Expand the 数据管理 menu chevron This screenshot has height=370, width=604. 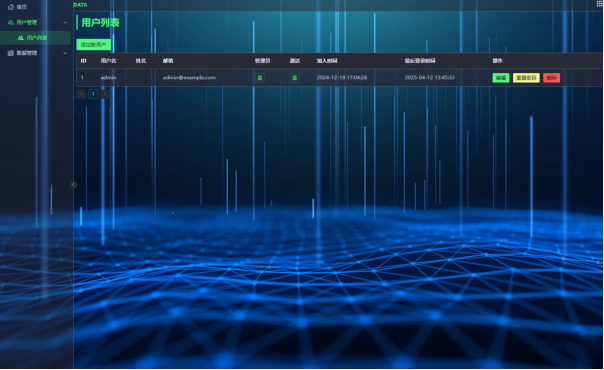tap(65, 53)
